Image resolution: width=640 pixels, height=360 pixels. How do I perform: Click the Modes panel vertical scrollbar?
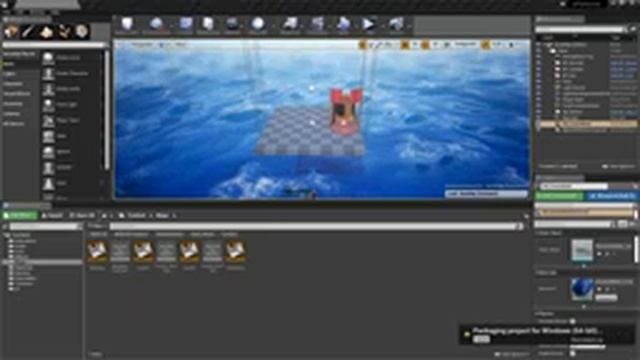tap(107, 110)
